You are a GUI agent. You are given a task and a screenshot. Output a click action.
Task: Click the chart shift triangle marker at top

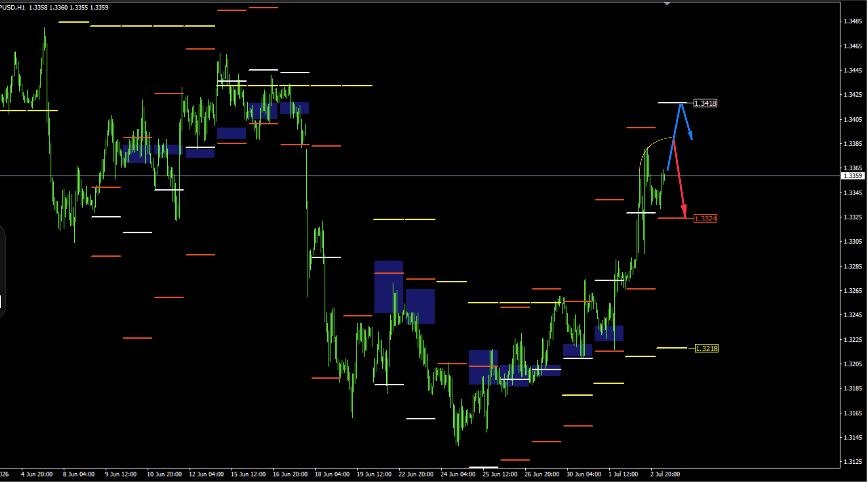coord(667,4)
